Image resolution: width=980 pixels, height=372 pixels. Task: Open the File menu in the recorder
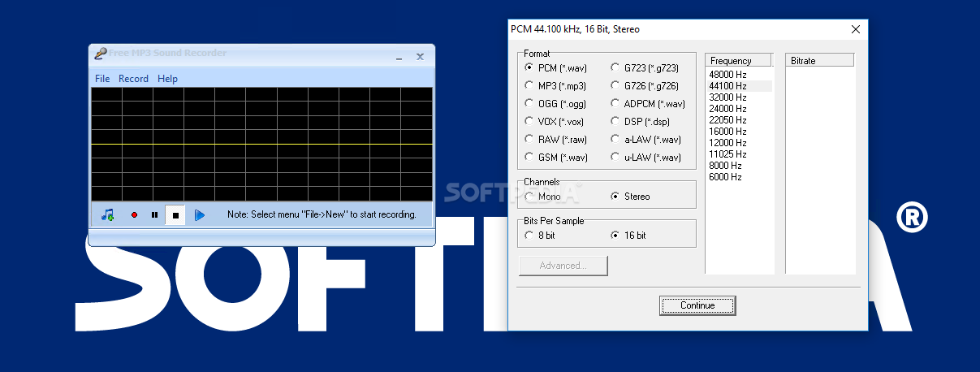[102, 79]
